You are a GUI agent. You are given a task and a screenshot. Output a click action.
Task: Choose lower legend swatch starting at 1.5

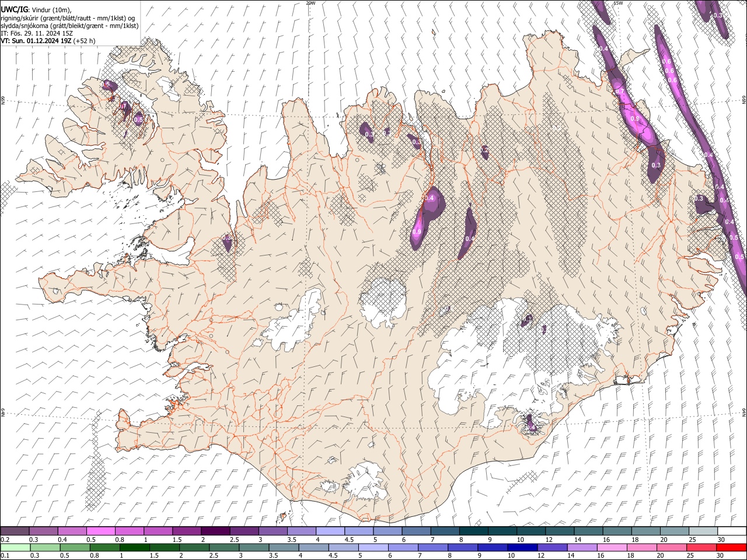pyautogui.click(x=165, y=547)
